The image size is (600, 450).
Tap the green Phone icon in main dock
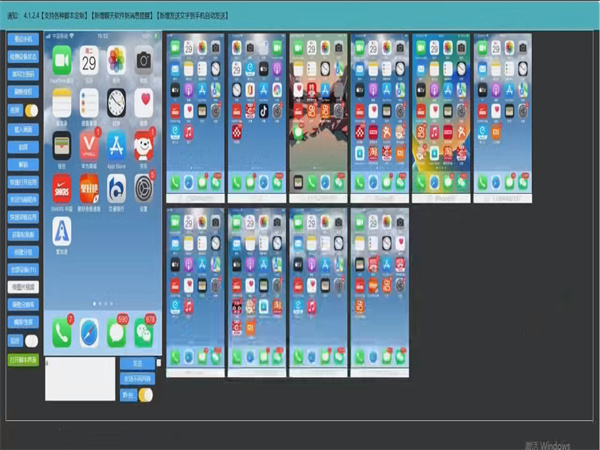(62, 332)
